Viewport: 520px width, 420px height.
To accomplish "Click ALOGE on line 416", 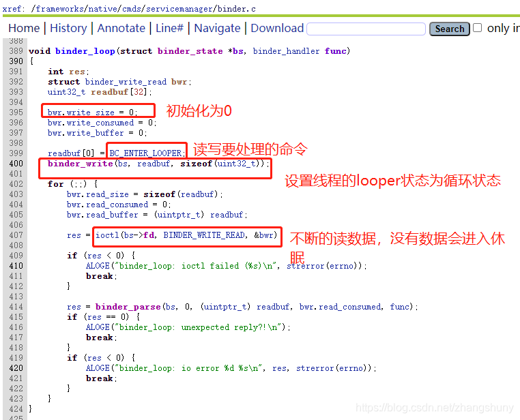I will [x=98, y=327].
